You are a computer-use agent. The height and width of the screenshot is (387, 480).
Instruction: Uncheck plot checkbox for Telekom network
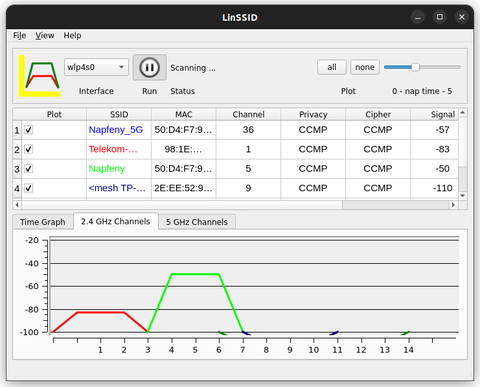(29, 149)
